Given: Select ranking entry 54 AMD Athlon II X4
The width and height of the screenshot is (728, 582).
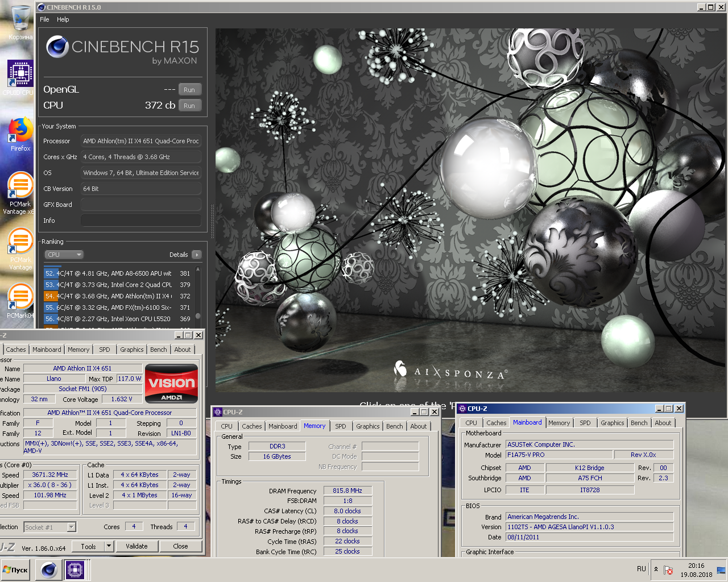Looking at the screenshot, I should [118, 296].
